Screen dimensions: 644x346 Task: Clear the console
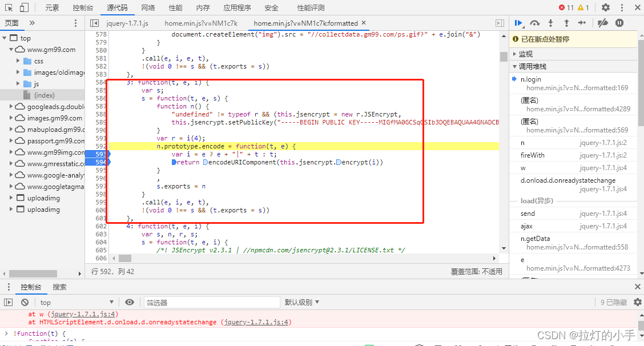[25, 303]
